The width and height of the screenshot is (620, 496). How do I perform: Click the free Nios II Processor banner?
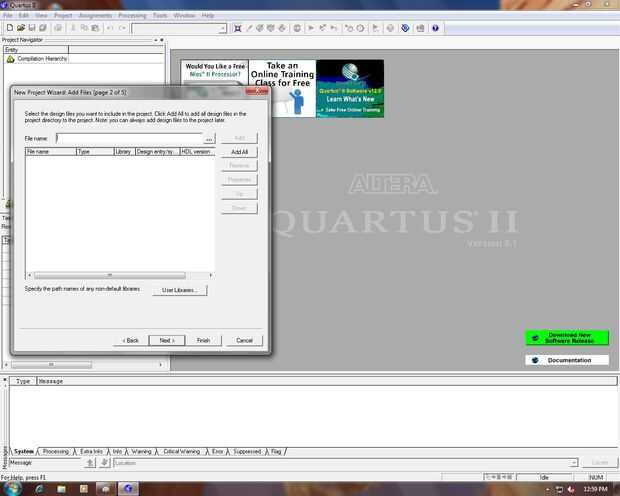tap(215, 72)
